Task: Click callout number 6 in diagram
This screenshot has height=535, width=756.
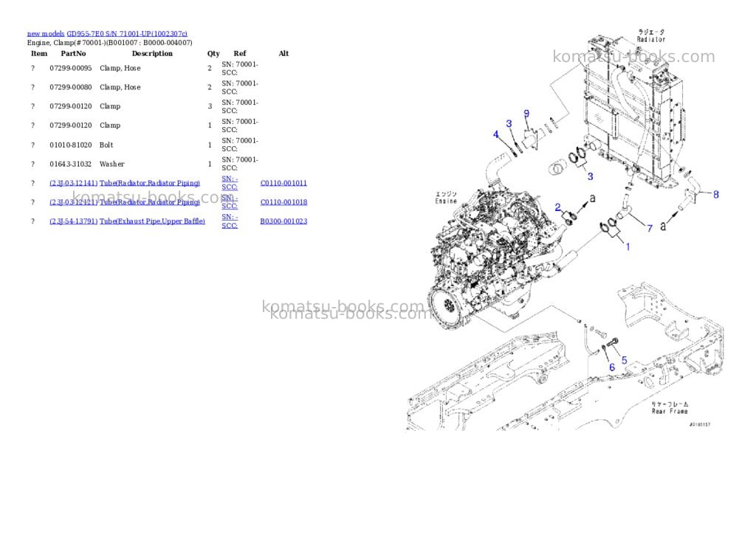Action: tap(612, 367)
